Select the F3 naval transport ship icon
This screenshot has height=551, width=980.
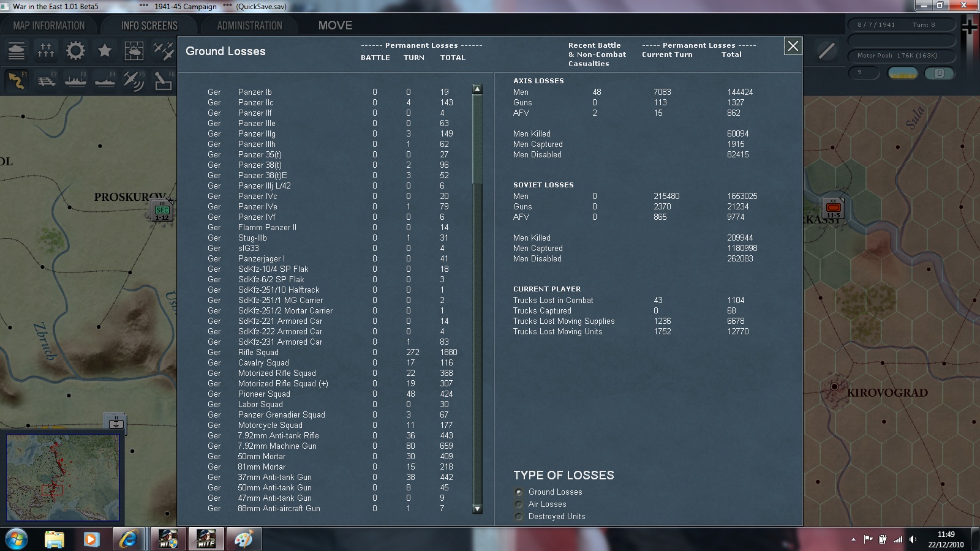point(75,80)
